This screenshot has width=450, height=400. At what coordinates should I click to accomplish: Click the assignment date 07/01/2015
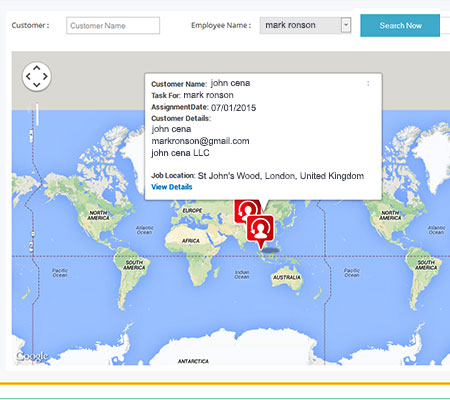[x=234, y=108]
